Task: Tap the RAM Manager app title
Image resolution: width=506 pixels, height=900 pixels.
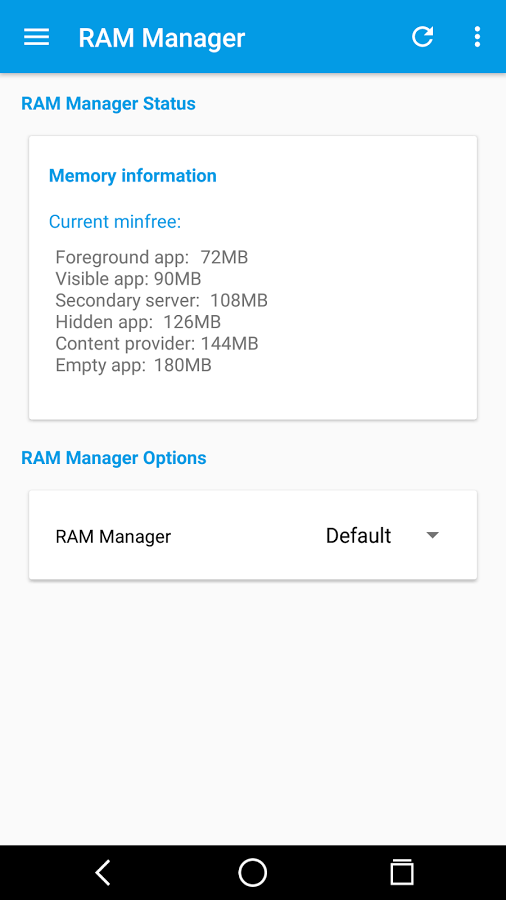Action: tap(161, 38)
